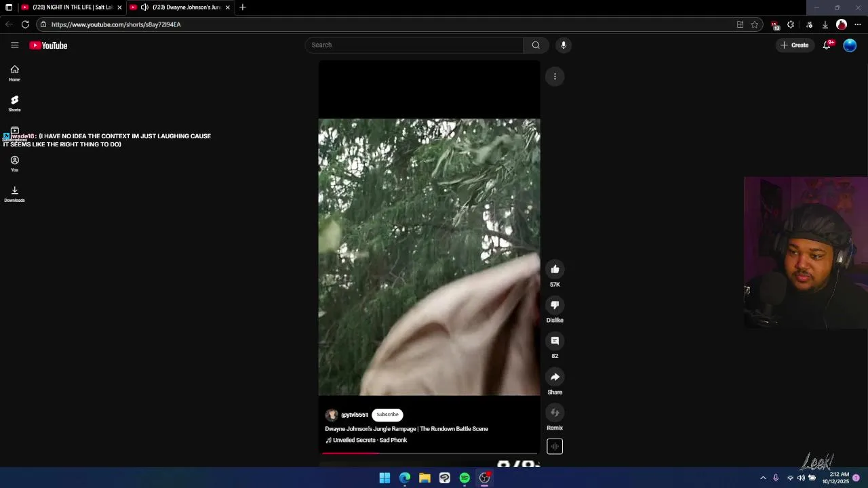The image size is (868, 488).
Task: Open YouTube notifications bell
Action: [827, 45]
